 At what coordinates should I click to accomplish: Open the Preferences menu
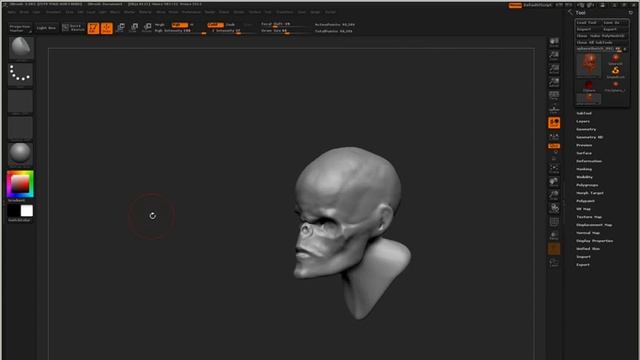click(x=191, y=12)
